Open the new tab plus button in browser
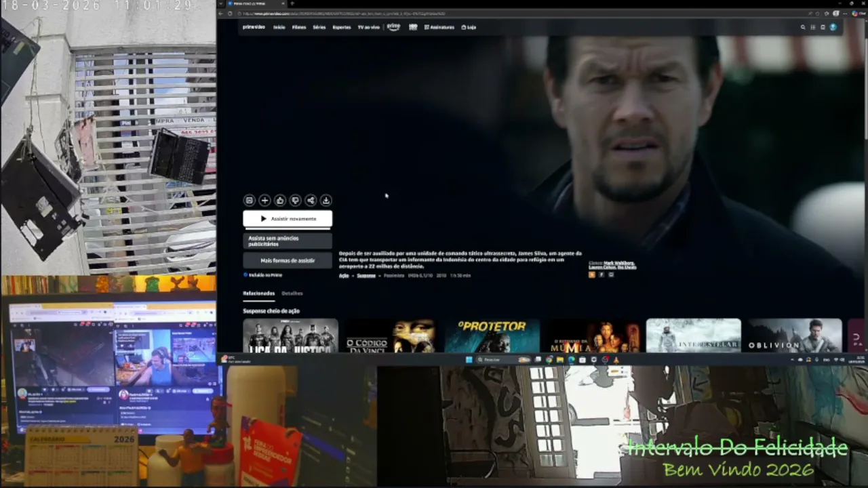The width and height of the screenshot is (868, 488). click(x=292, y=3)
